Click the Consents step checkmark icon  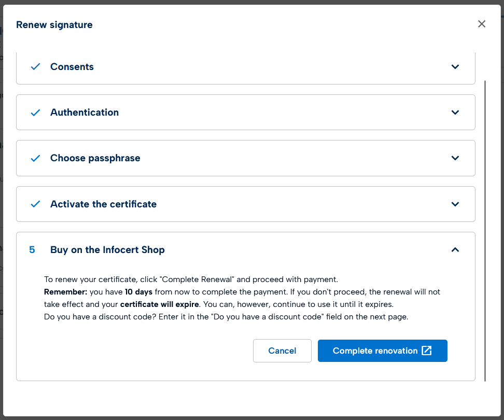tap(35, 67)
